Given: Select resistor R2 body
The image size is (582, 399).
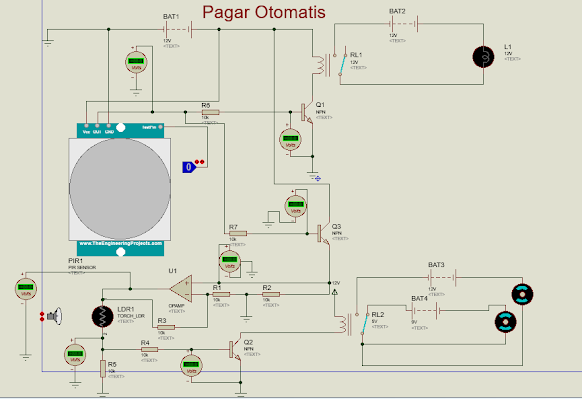Looking at the screenshot, I should [271, 294].
